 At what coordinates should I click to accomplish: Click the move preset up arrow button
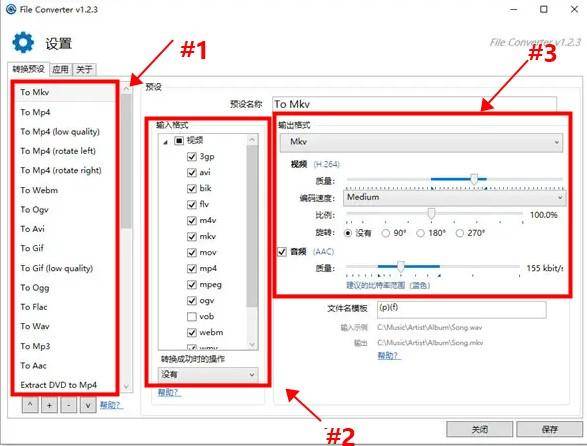click(30, 405)
